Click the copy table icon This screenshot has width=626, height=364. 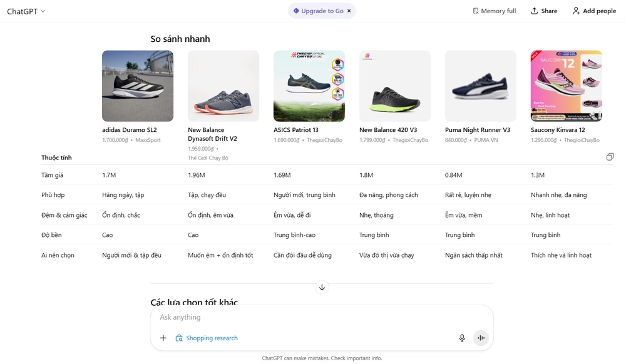610,157
